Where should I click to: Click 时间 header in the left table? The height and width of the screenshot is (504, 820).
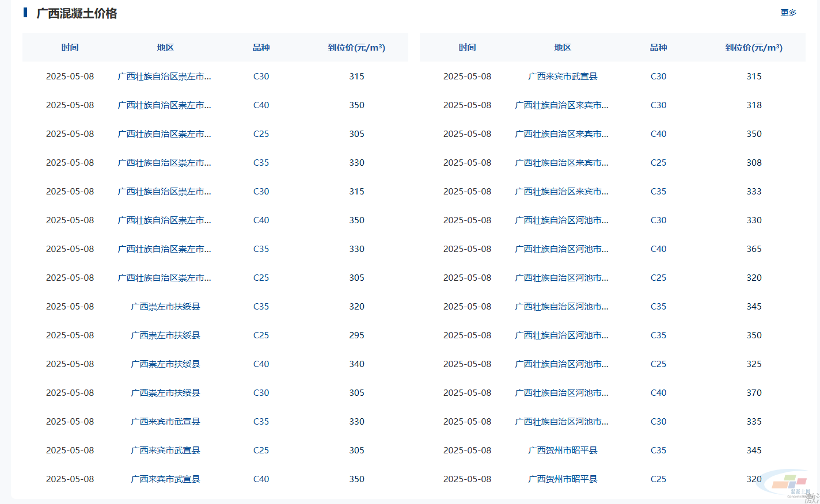70,48
